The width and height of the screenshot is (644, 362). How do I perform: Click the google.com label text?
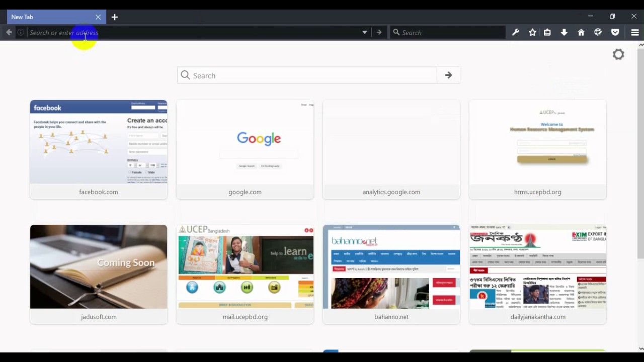245,192
